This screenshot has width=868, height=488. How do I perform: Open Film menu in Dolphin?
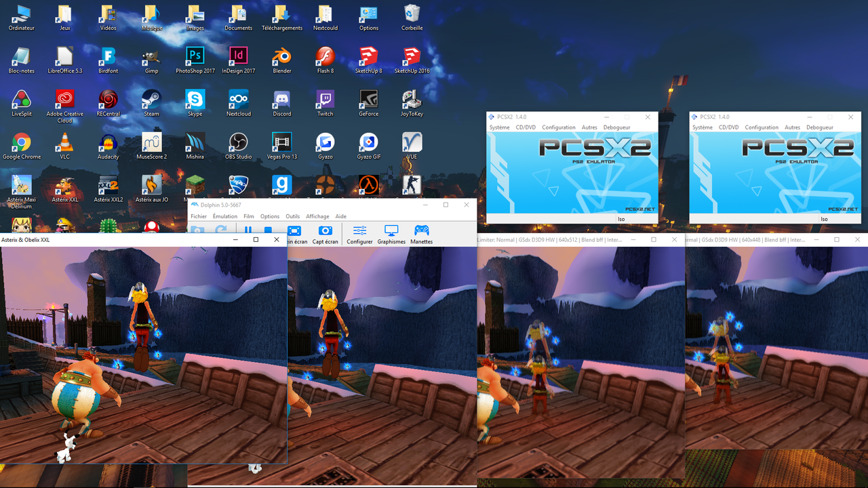pos(249,216)
